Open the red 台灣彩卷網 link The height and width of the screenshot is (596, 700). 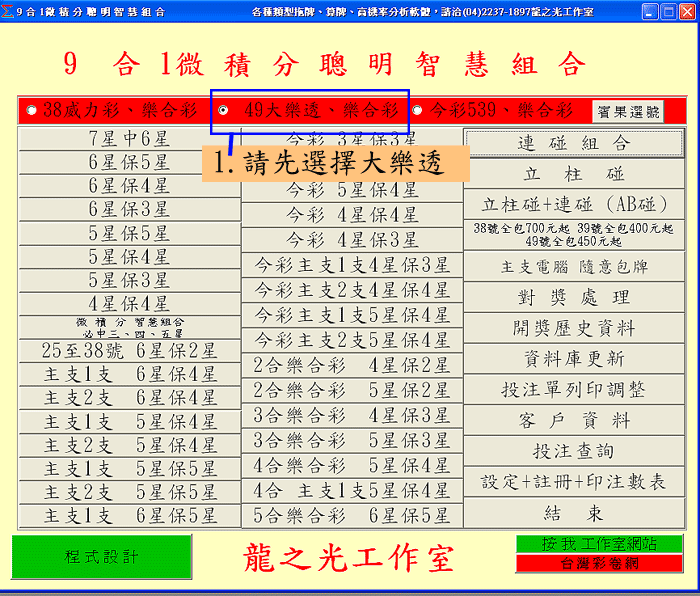(598, 564)
